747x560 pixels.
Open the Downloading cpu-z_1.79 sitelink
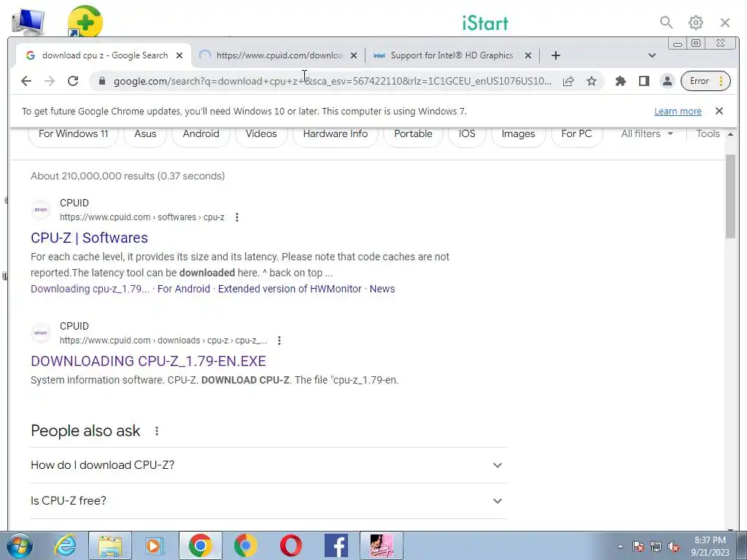click(x=90, y=289)
